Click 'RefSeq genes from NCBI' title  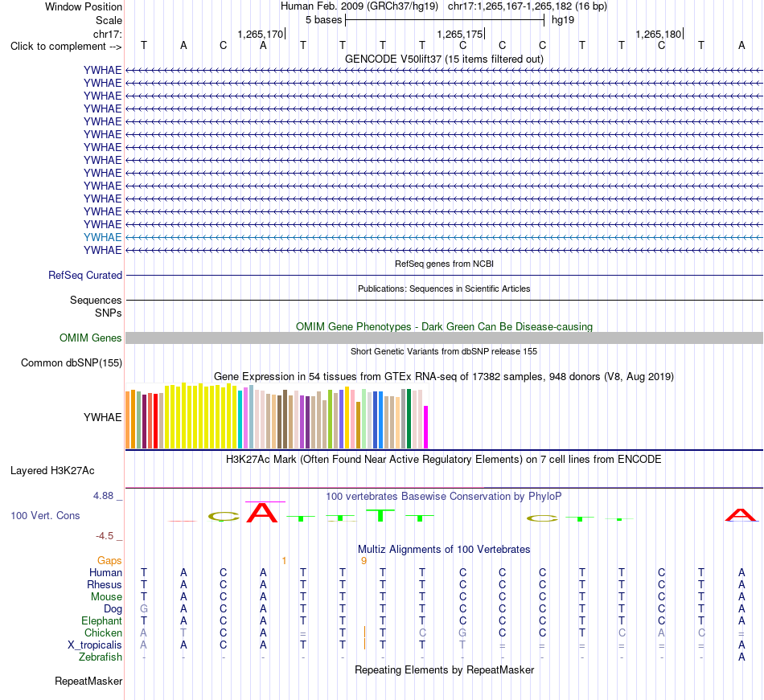[x=444, y=264]
